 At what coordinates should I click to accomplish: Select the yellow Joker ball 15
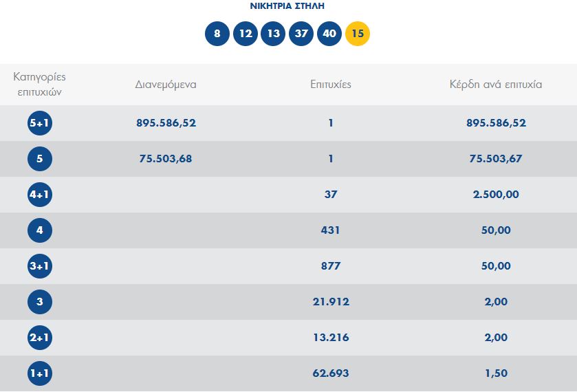(358, 34)
